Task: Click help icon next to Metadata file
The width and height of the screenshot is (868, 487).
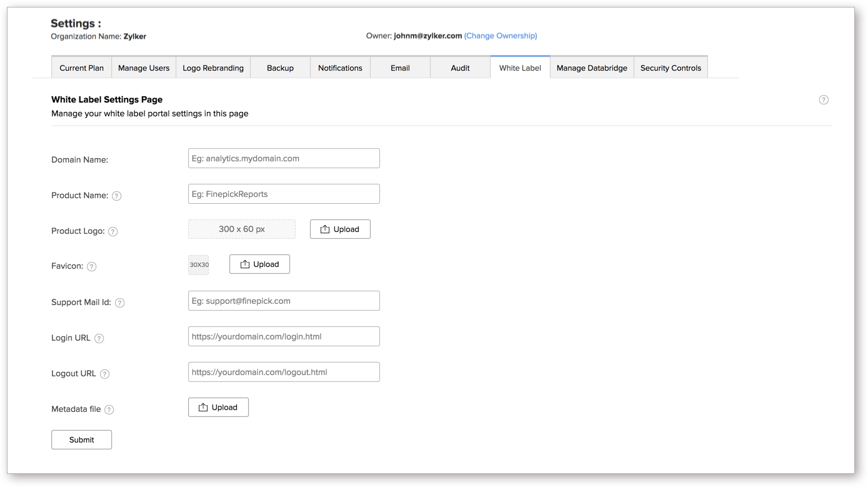Action: [109, 409]
